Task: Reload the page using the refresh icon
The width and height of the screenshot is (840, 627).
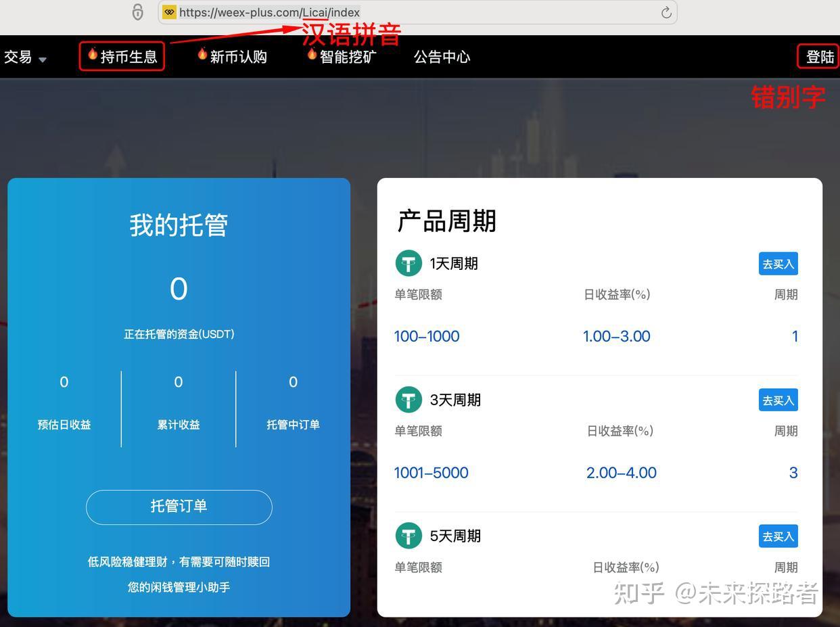Action: point(666,11)
